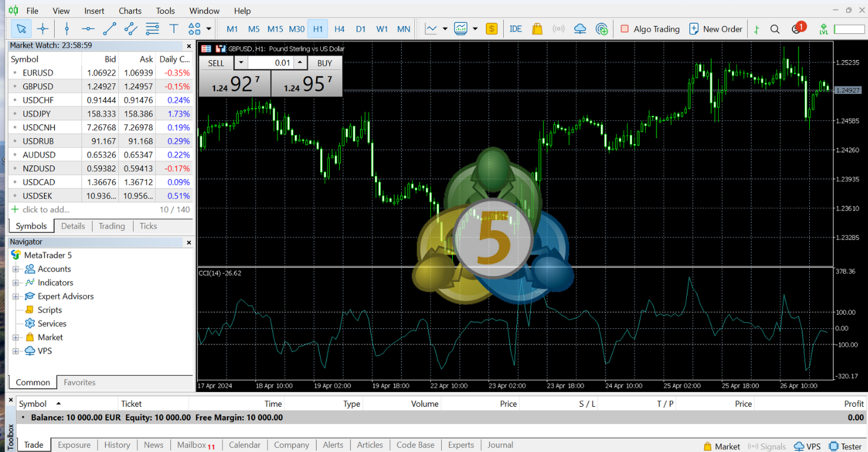Click the copy trading signals icon
Viewport: 868px width, 452px height.
coord(602,29)
